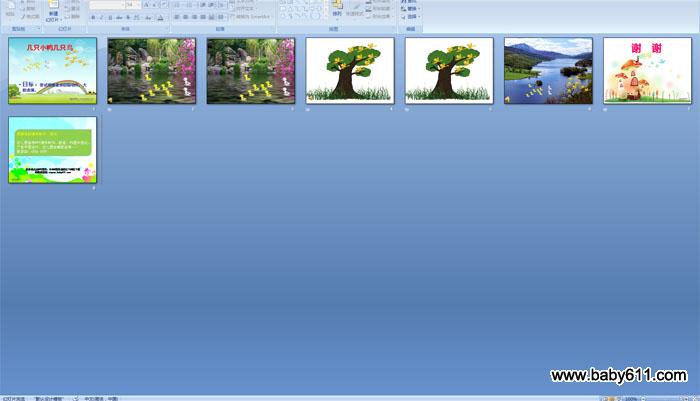The image size is (700, 401).
Task: Toggle italic formatting in the Font group
Action: pos(102,17)
